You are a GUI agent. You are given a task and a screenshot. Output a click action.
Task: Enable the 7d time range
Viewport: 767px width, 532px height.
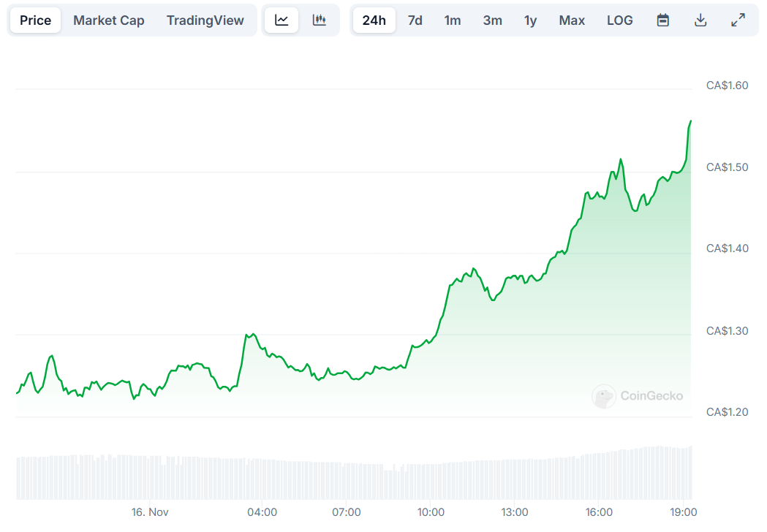click(x=415, y=20)
